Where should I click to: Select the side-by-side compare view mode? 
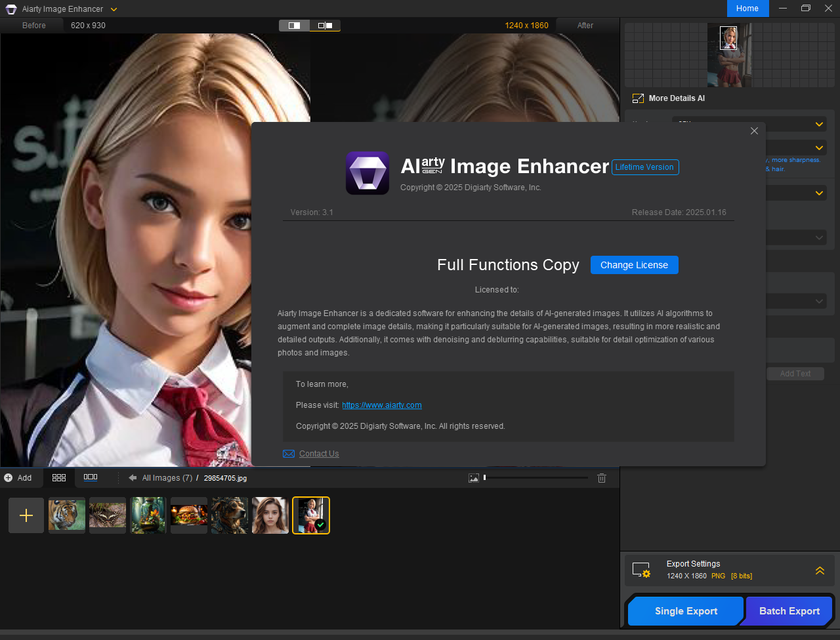pyautogui.click(x=325, y=26)
